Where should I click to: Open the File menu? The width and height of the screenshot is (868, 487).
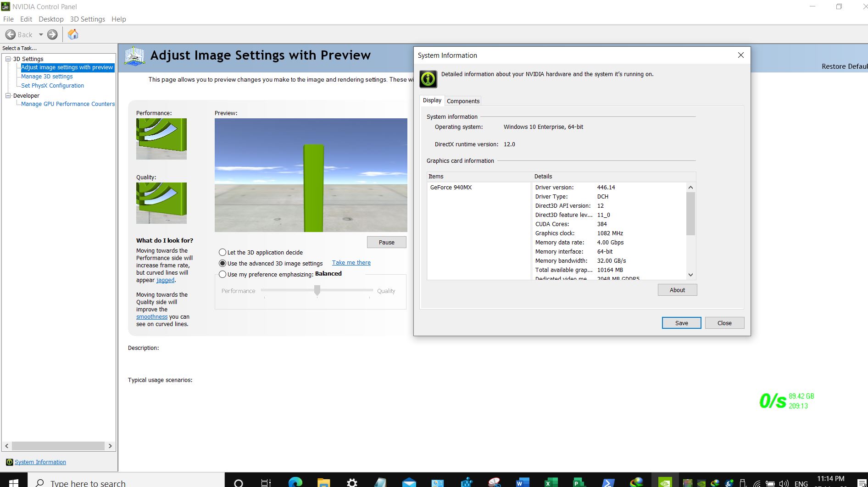(x=8, y=19)
